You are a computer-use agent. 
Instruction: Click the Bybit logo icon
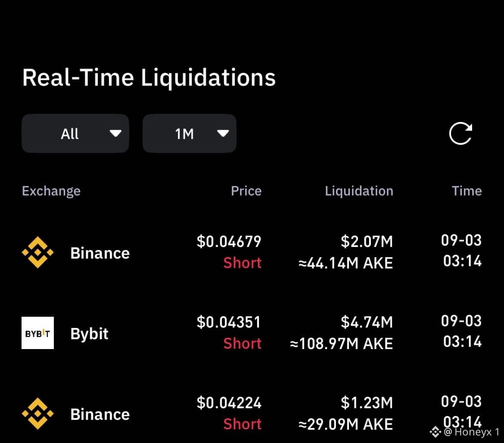tap(37, 333)
